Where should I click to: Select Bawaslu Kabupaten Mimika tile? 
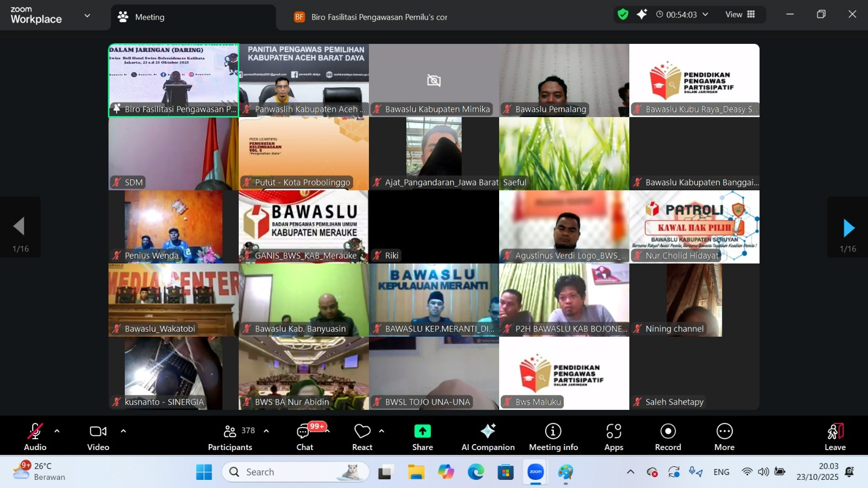point(434,80)
